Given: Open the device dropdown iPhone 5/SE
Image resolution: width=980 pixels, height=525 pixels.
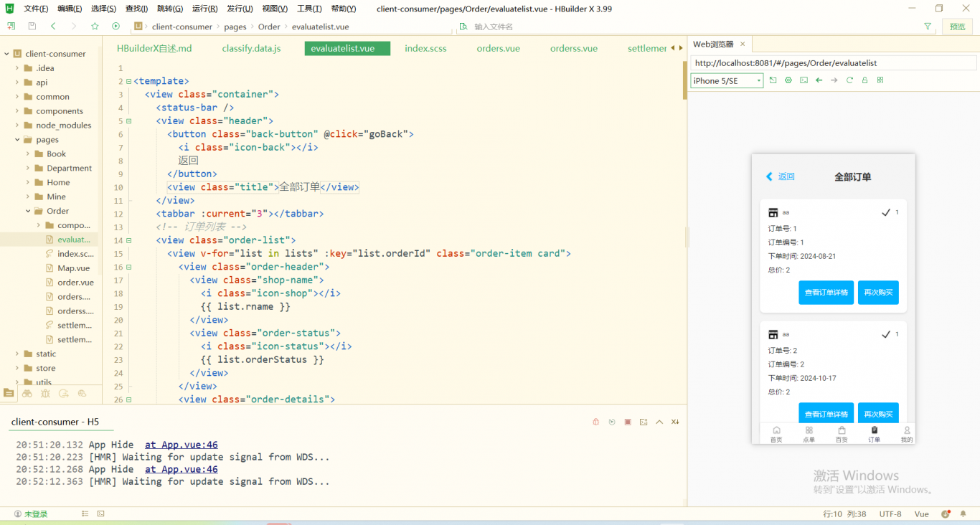Looking at the screenshot, I should click(727, 80).
